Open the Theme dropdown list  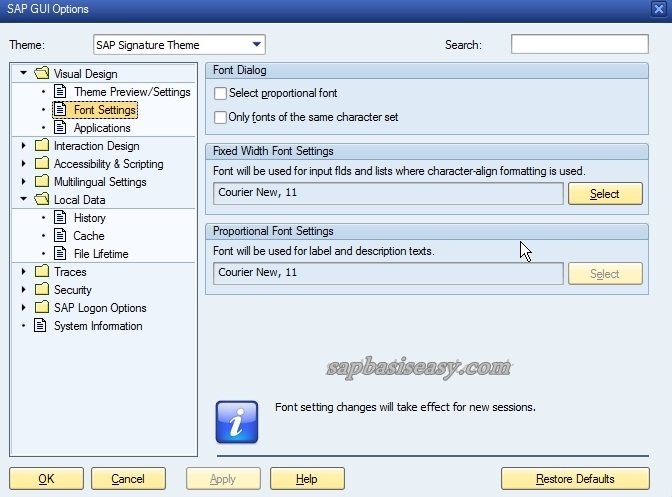[x=257, y=45]
